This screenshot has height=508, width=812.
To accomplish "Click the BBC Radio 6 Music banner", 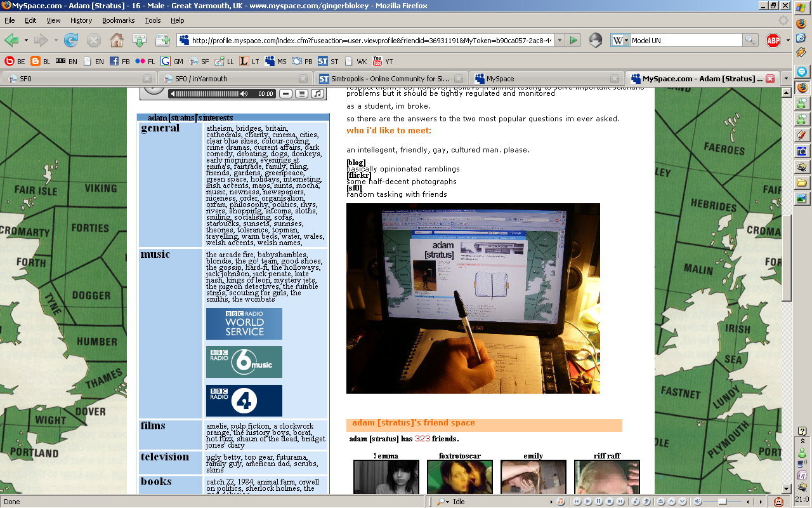I will click(244, 362).
